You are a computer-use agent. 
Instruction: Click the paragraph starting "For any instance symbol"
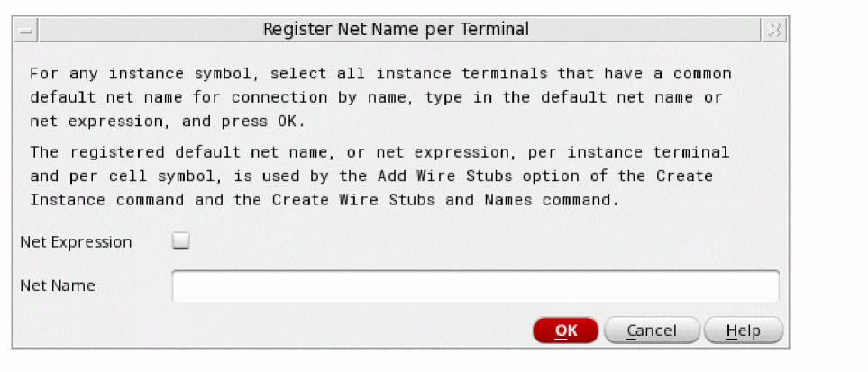tap(379, 96)
